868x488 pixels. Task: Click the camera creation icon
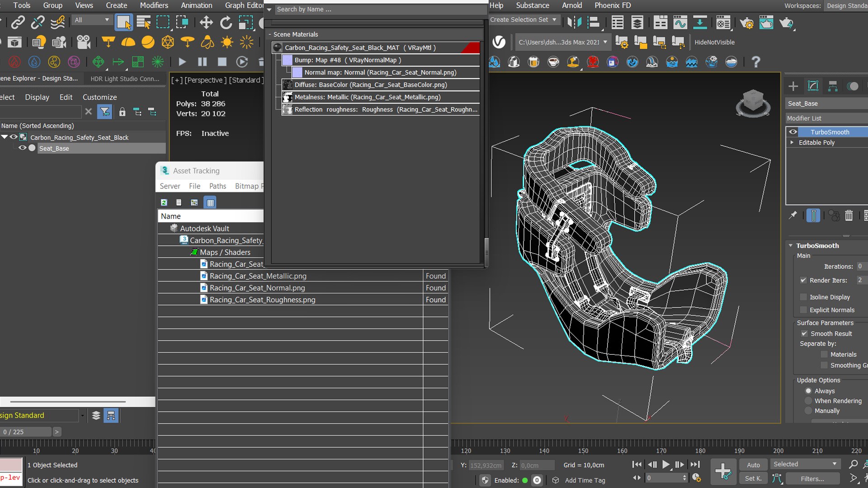[x=83, y=42]
